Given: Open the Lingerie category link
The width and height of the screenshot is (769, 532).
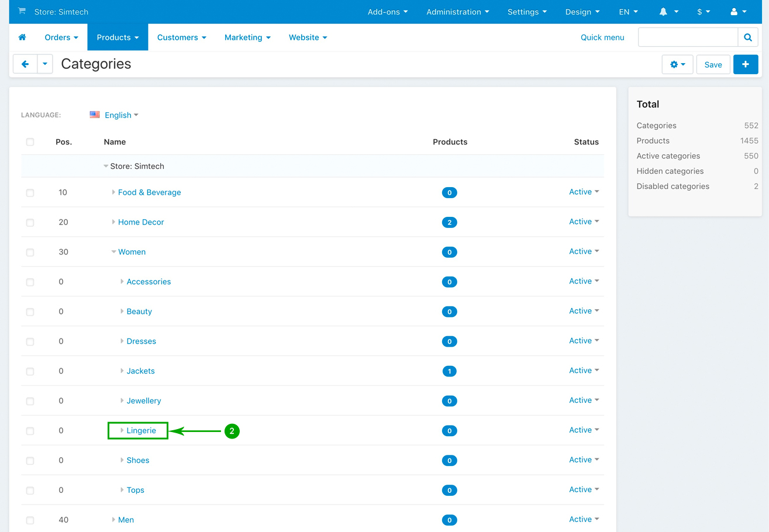Looking at the screenshot, I should pos(142,431).
